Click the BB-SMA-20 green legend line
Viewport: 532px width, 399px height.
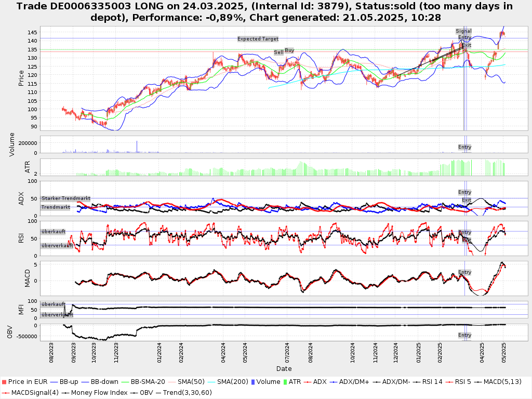125,382
